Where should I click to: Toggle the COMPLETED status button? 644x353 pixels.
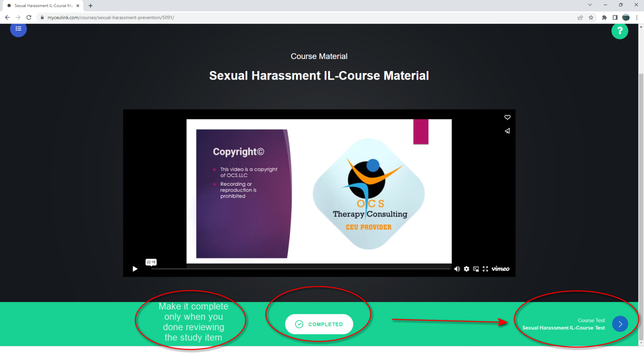tap(319, 324)
